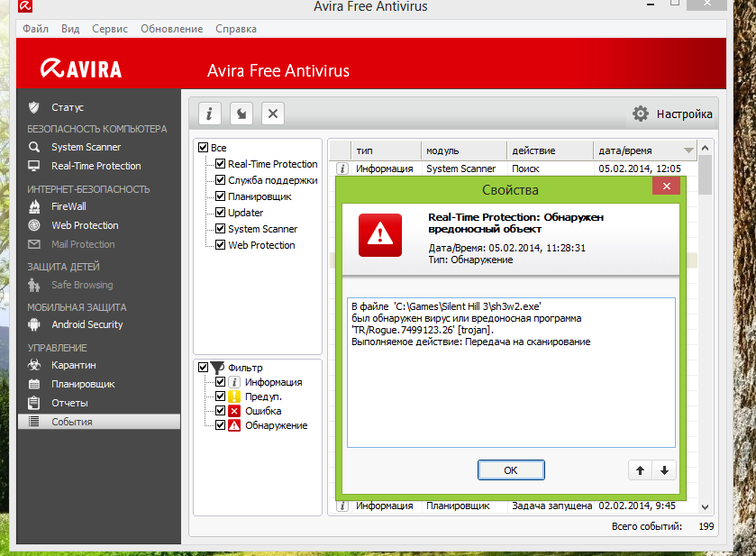Sort events by тип column
Viewport: 756px width, 556px height.
point(387,150)
